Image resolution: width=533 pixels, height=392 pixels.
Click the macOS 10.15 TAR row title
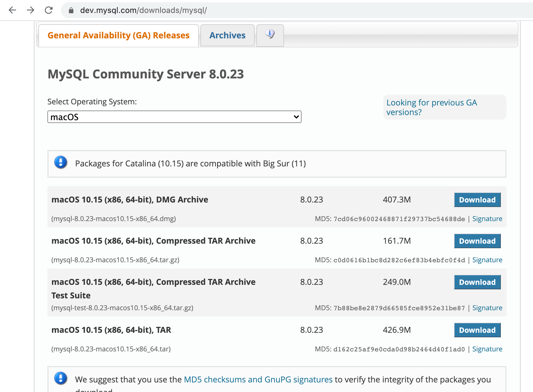tap(111, 330)
